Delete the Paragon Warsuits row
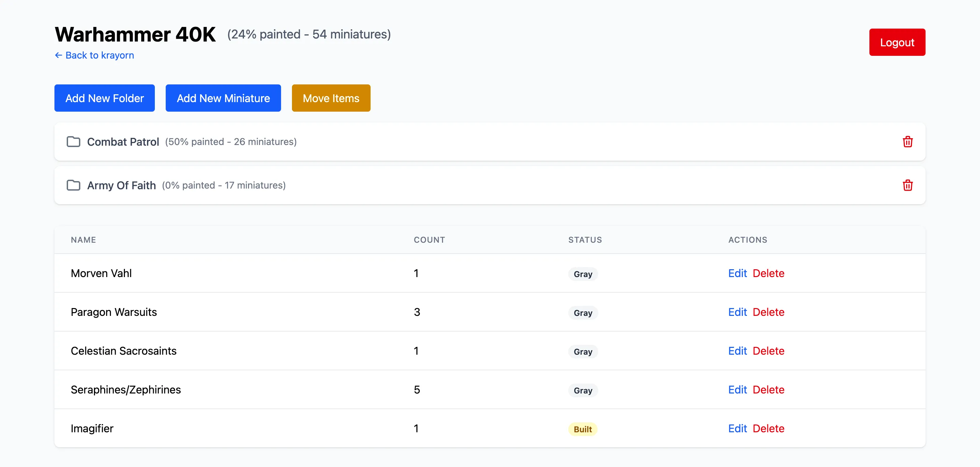This screenshot has width=980, height=467. pos(768,312)
